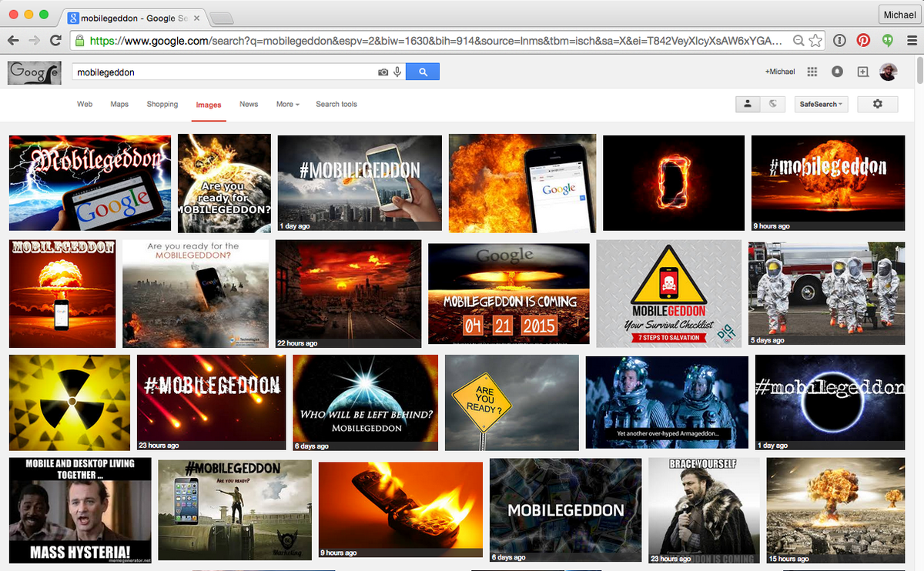Switch to News tab

tap(249, 104)
